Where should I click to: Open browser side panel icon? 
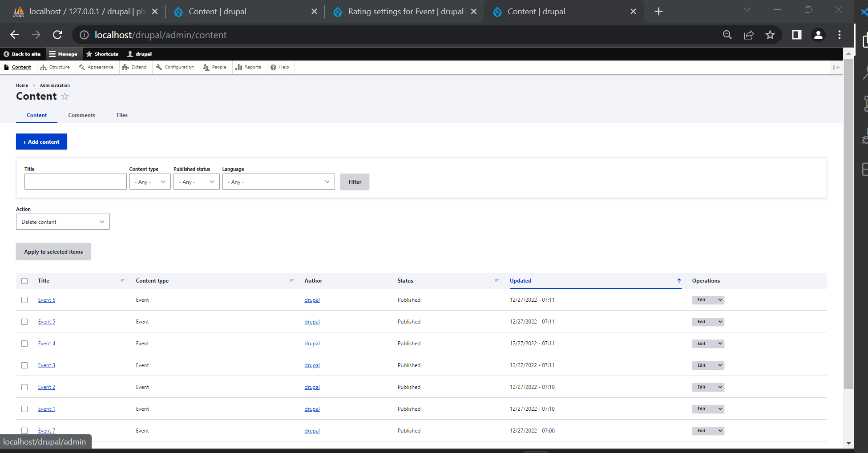(796, 35)
